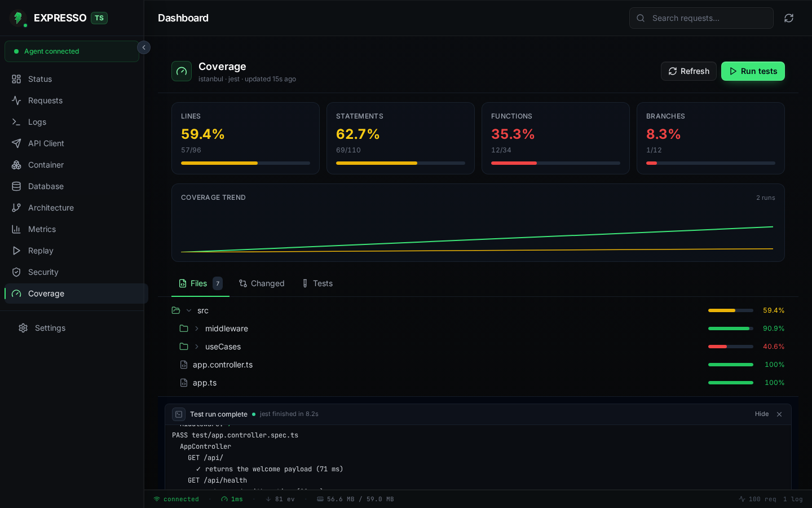
Task: Click the Lines coverage progress bar
Action: 245,163
